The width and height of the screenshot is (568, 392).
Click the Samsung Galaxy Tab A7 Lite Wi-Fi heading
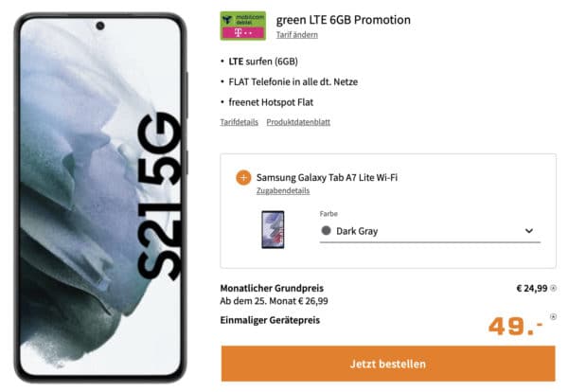pos(327,177)
